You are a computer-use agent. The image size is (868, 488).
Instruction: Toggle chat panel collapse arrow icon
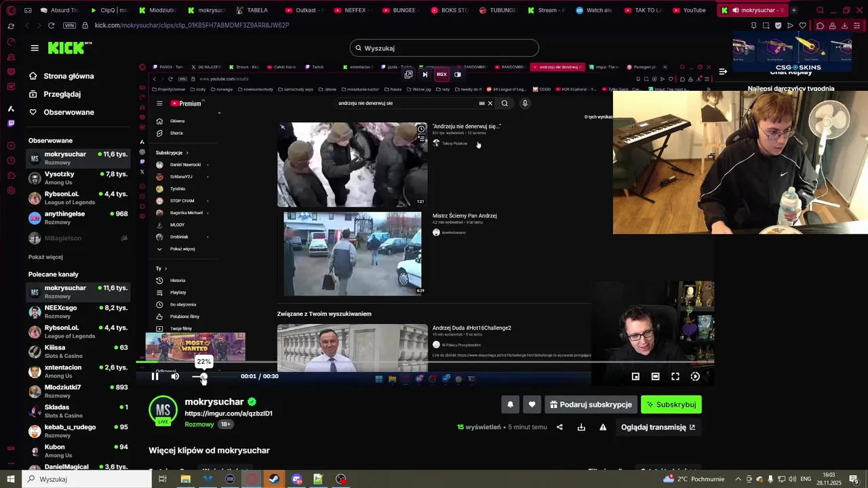pyautogui.click(x=724, y=71)
